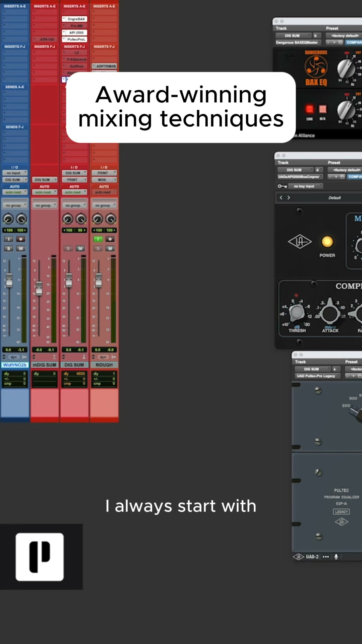Mute the ROUGH track
The image size is (362, 644).
pyautogui.click(x=110, y=249)
